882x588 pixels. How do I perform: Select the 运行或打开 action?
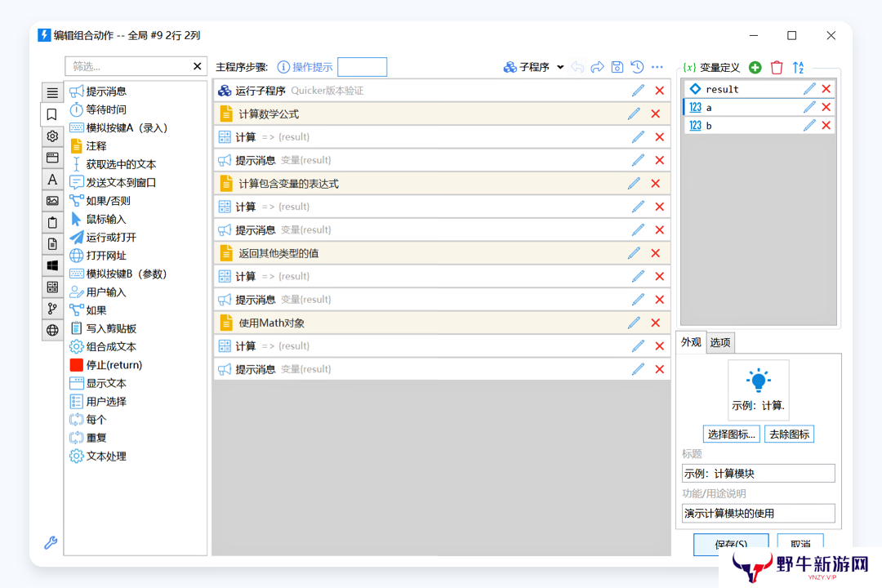click(104, 238)
